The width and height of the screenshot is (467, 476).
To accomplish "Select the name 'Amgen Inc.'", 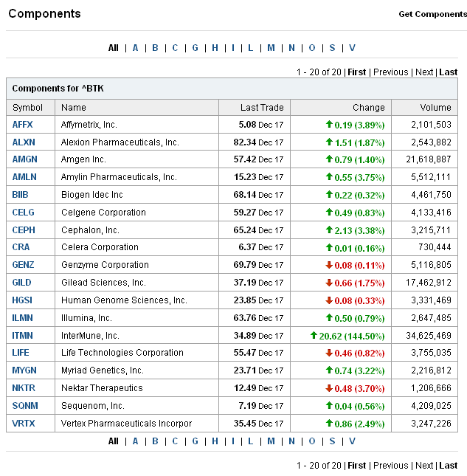I will (83, 159).
